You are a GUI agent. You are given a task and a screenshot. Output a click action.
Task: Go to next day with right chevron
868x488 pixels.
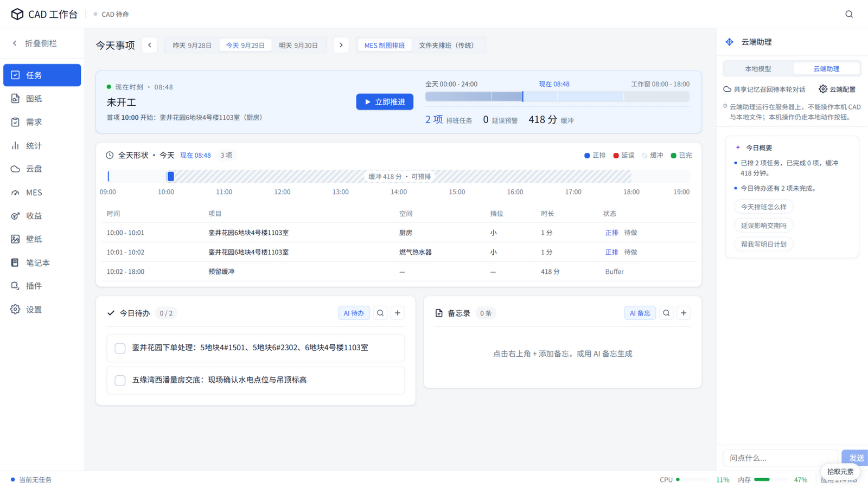click(x=341, y=45)
